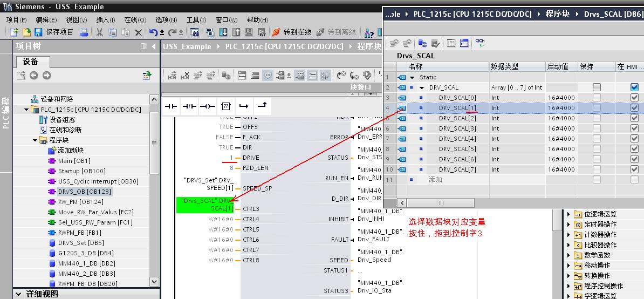Collapse the PLC_1215c node in project tree
644x299 pixels.
(x=26, y=109)
